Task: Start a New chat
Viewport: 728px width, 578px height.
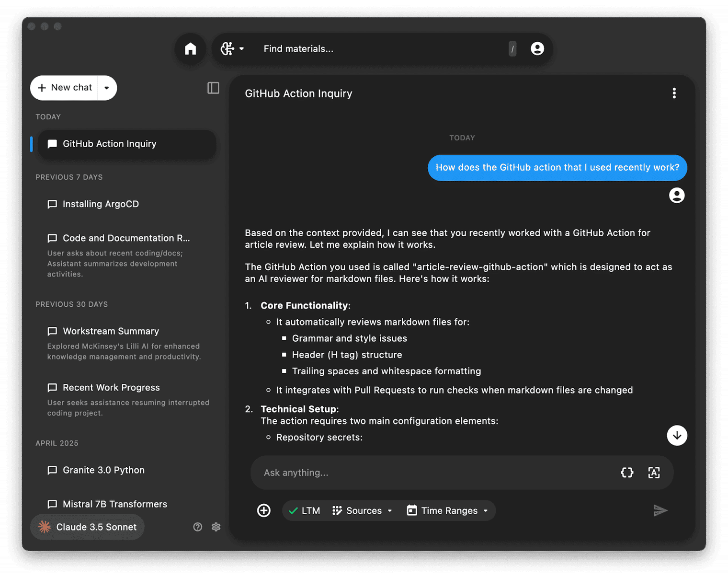Action: (x=65, y=88)
